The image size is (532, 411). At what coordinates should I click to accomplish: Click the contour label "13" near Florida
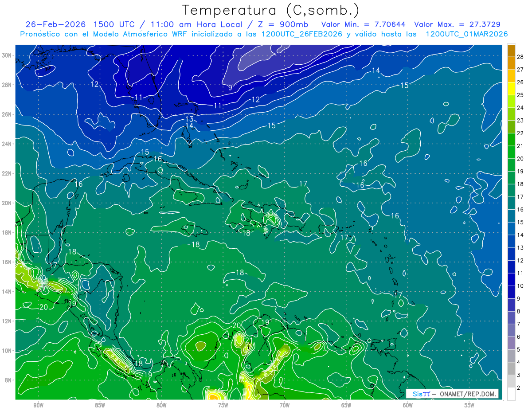pos(189,119)
